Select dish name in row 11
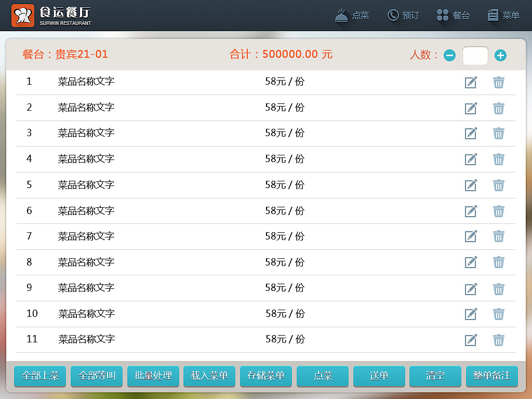Screen dimensions: 532x399 [87, 339]
